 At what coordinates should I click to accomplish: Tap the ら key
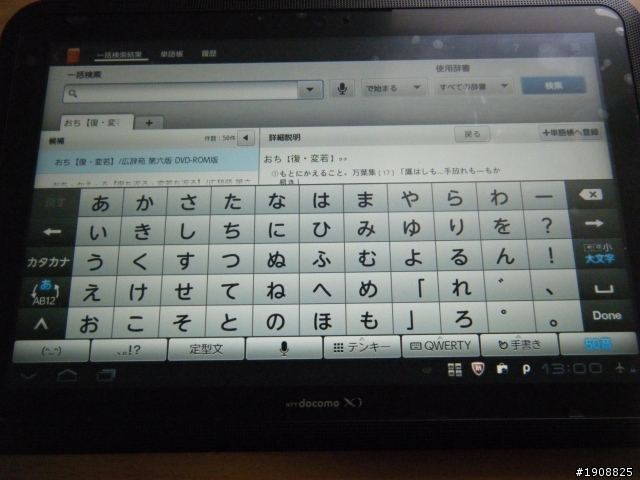coord(455,198)
